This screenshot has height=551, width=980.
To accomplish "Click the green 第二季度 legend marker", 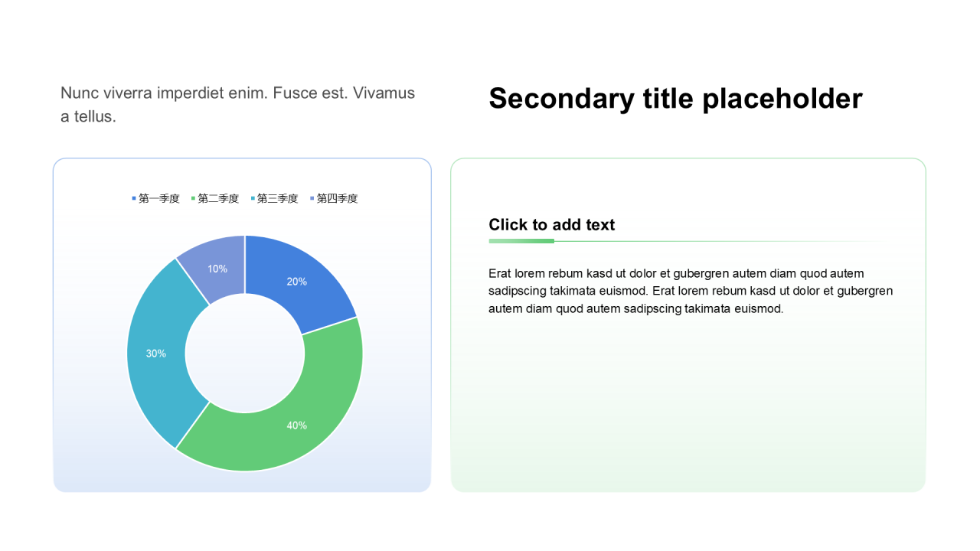I will click(194, 199).
